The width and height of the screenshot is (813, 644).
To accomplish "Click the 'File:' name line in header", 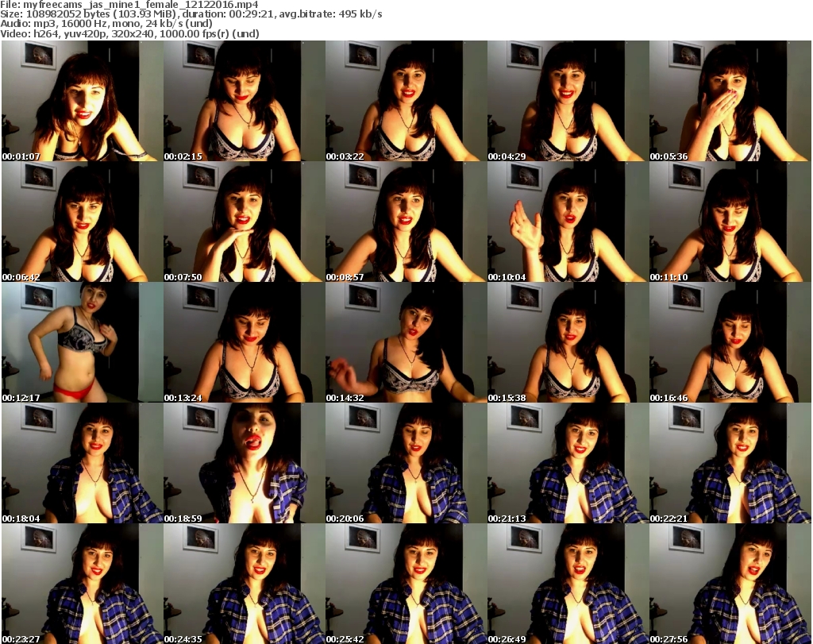I will click(x=129, y=5).
